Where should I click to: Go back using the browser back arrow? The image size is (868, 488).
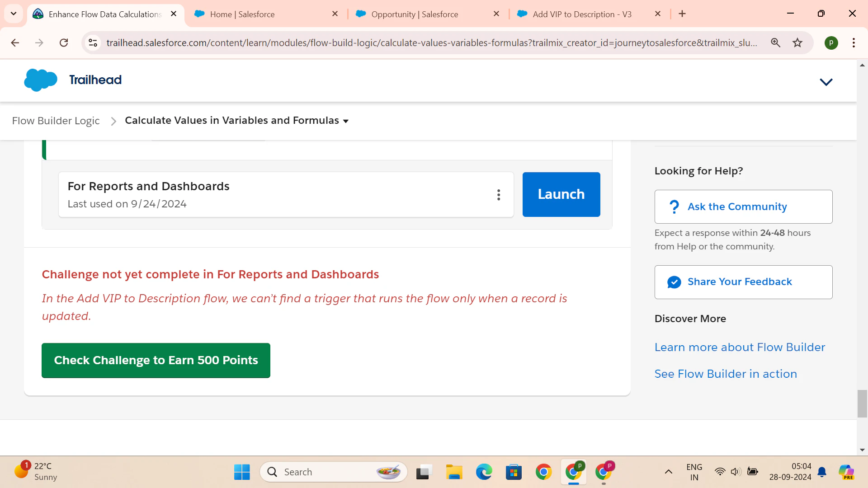(x=15, y=42)
